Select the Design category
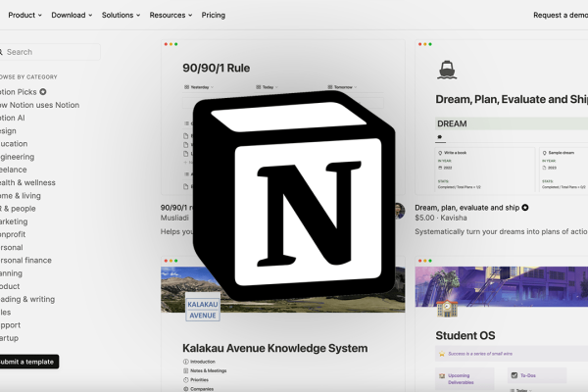The image size is (588, 392). pos(8,131)
